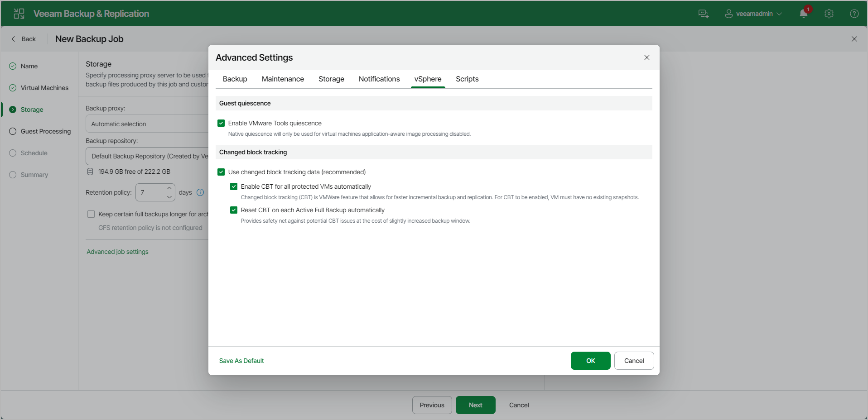Go to the Schedule step
The image size is (868, 420).
tap(34, 153)
